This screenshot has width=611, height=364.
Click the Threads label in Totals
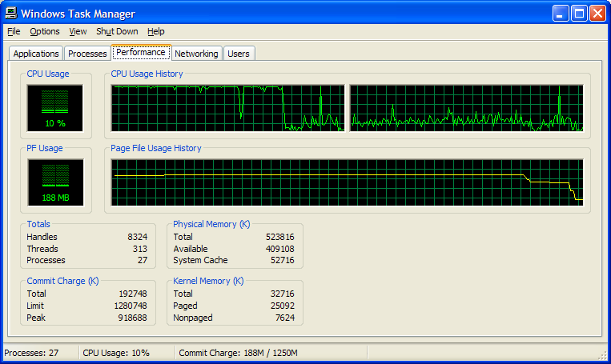42,249
